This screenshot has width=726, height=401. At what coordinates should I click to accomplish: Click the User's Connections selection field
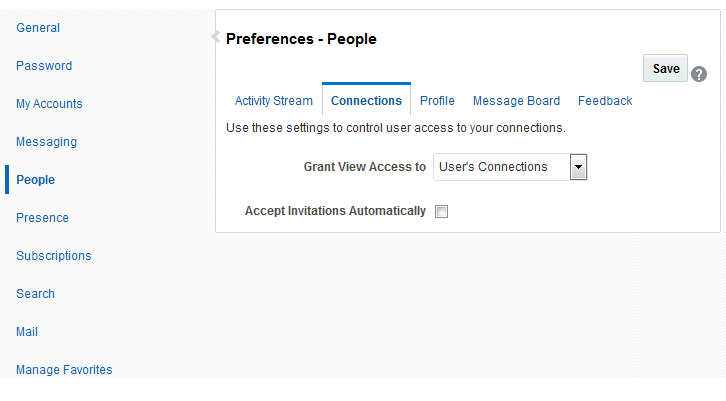501,167
